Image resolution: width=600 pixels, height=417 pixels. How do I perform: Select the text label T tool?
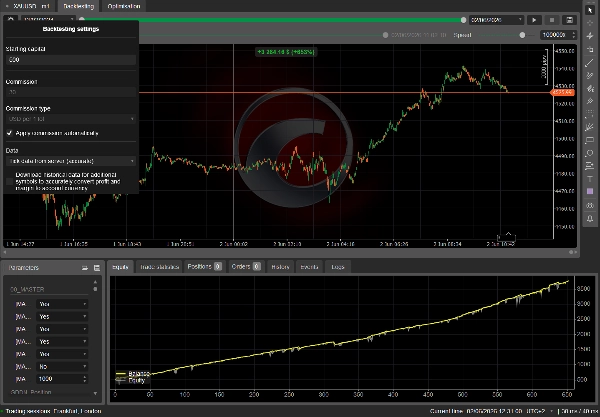[590, 179]
